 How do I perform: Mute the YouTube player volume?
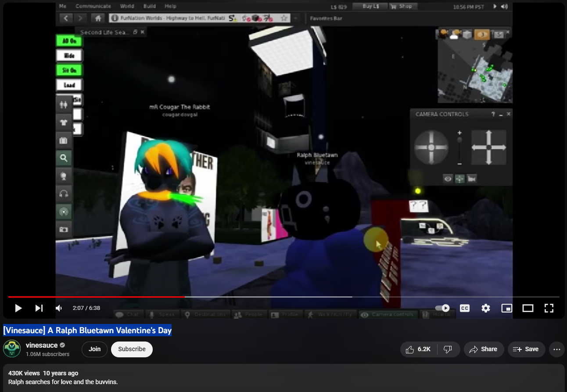click(59, 308)
